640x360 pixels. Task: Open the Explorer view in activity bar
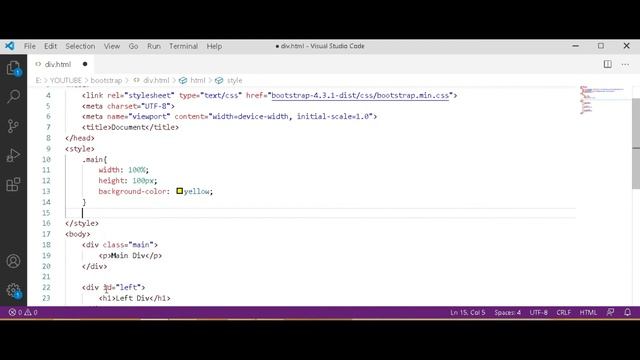13,68
